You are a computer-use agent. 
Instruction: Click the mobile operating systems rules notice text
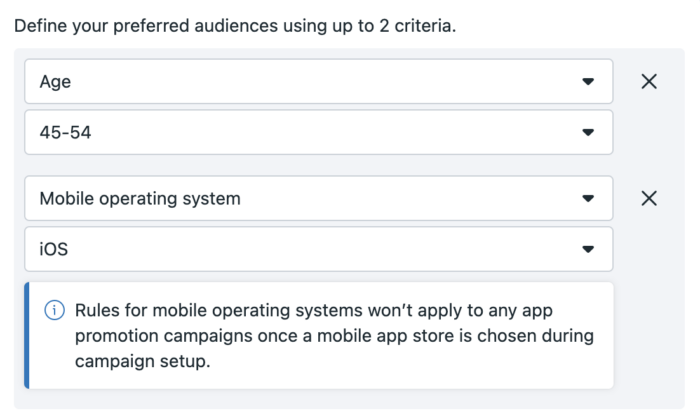pos(334,336)
